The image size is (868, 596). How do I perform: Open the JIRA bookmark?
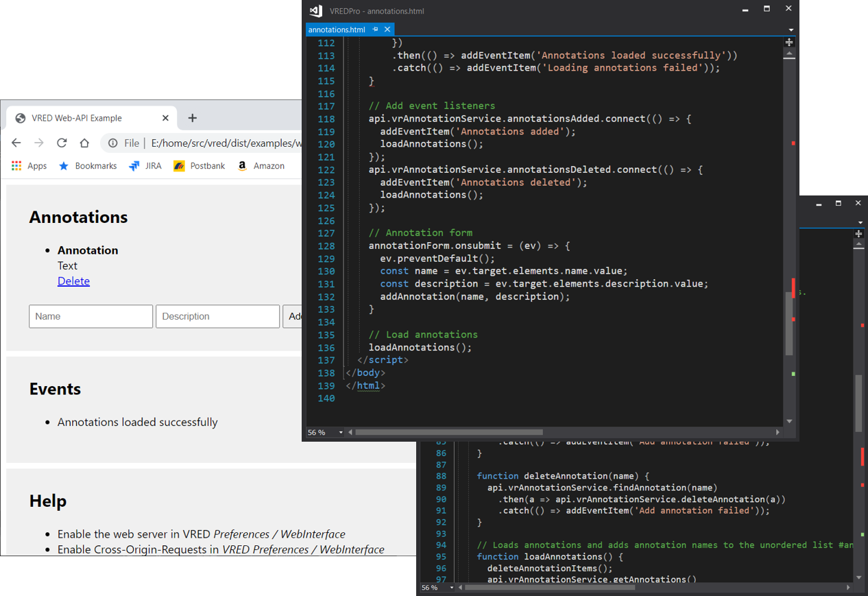click(145, 166)
